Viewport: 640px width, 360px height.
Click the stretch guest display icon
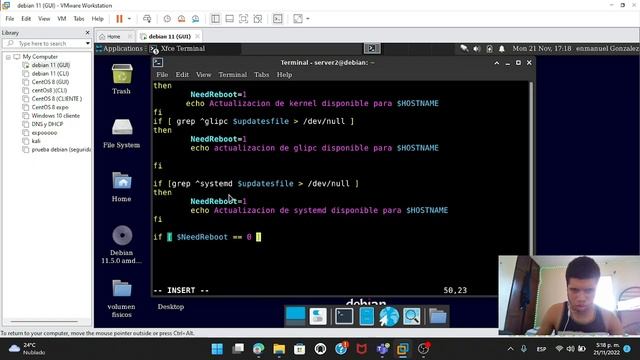click(x=298, y=19)
